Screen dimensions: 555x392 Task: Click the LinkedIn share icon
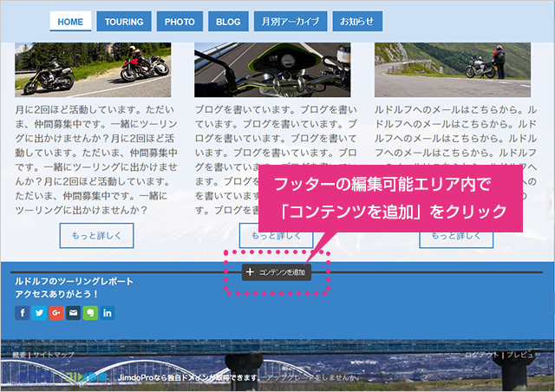[x=108, y=313]
